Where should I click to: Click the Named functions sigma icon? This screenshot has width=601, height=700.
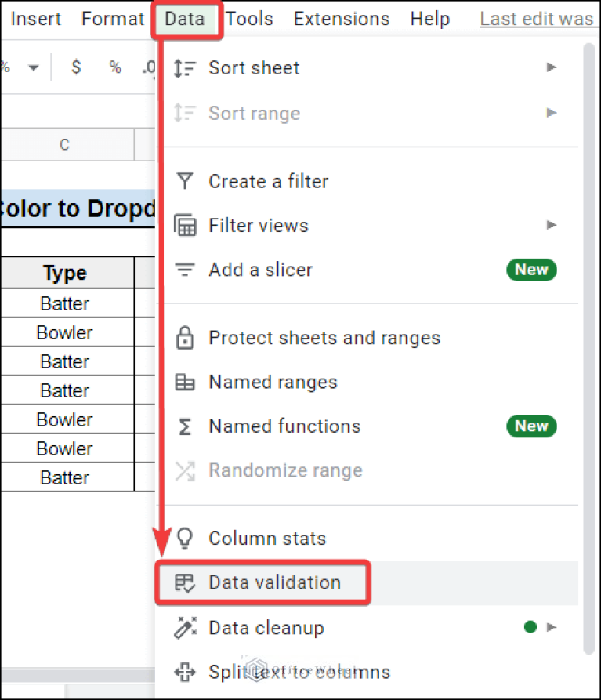185,426
